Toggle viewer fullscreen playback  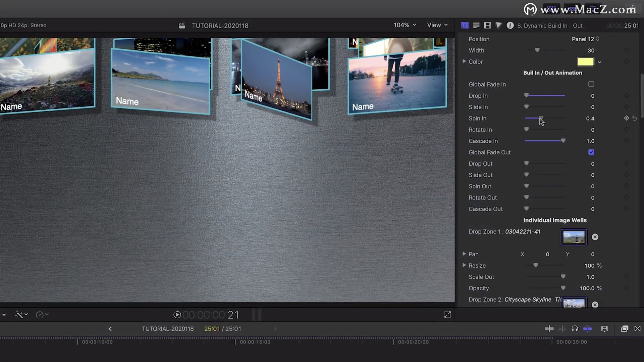pos(447,315)
